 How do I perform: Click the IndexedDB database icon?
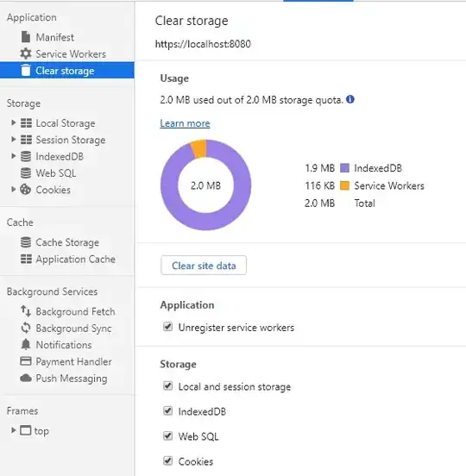26,156
